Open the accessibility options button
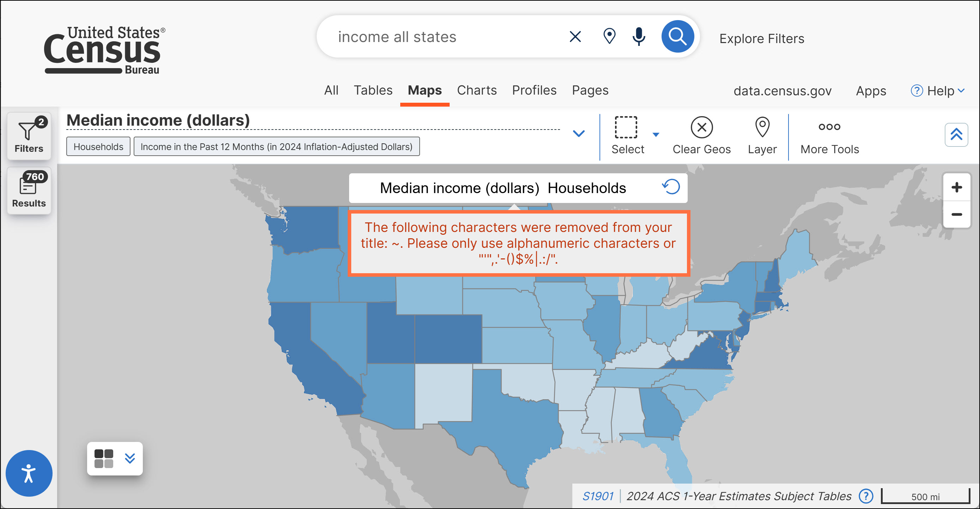The height and width of the screenshot is (509, 980). (29, 473)
